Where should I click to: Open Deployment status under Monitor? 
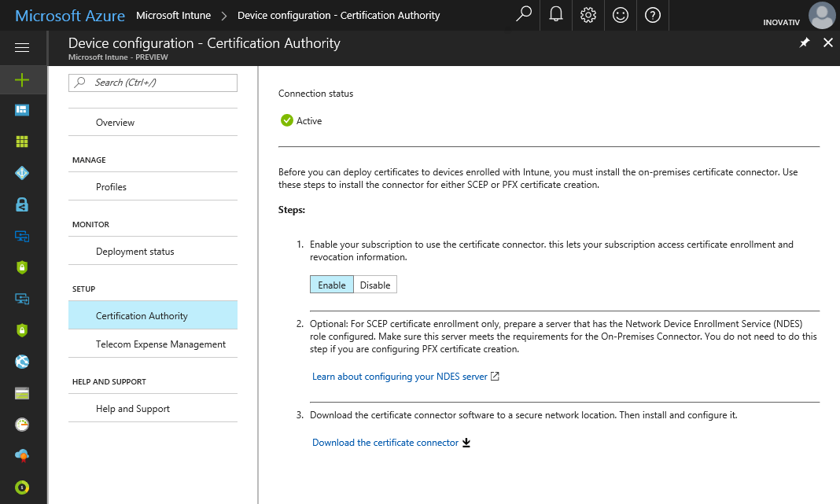pos(134,252)
